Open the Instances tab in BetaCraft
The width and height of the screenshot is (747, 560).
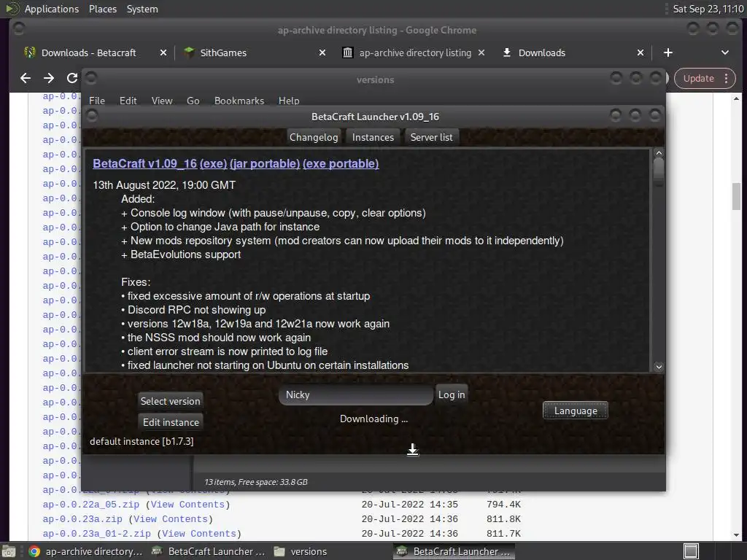(x=373, y=137)
